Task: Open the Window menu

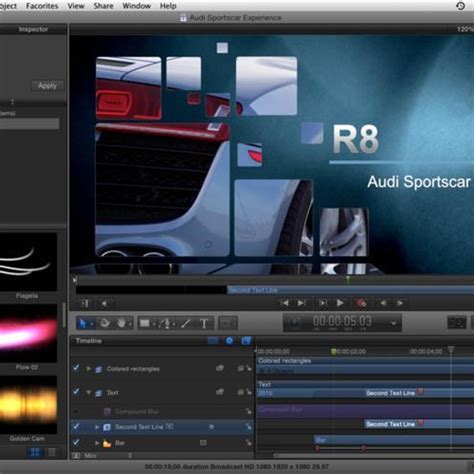Action: [x=137, y=6]
